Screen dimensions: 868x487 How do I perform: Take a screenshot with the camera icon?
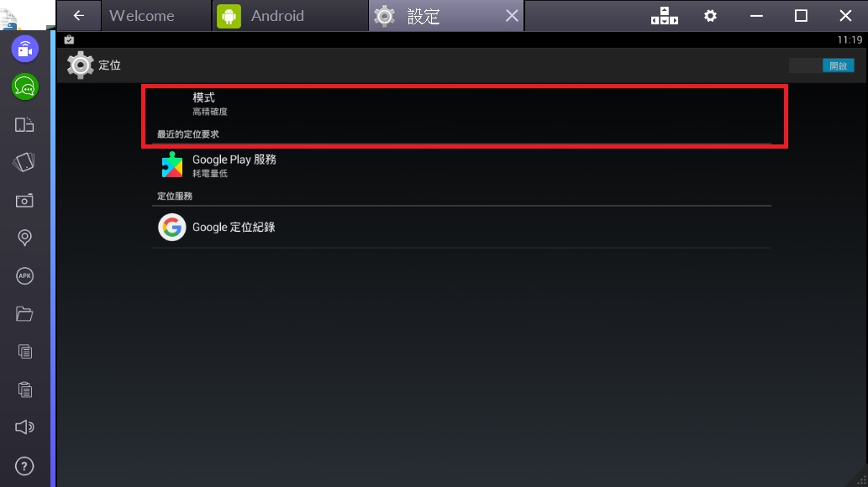[x=24, y=201]
